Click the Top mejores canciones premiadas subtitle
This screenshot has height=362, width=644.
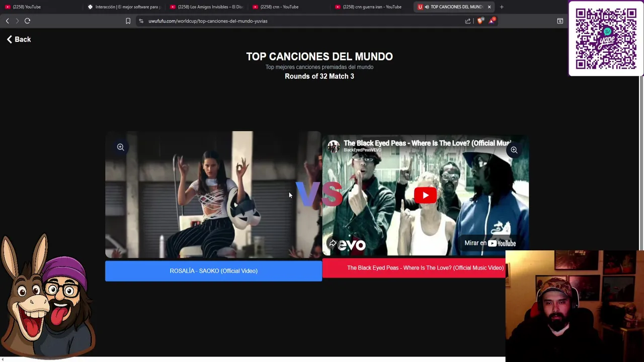click(x=319, y=67)
